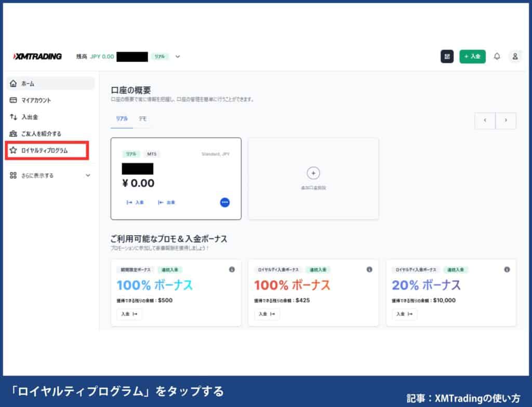Image resolution: width=532 pixels, height=407 pixels.
Task: Open info icon on the $425 bonus card
Action: (x=369, y=269)
